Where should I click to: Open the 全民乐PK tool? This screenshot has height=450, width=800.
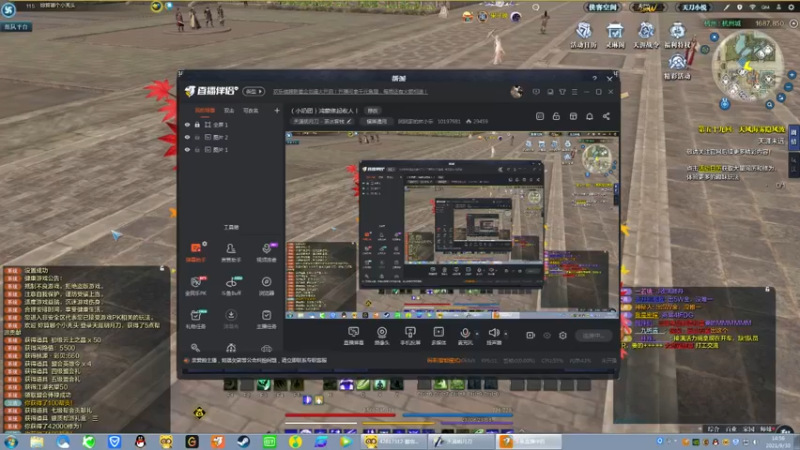[x=196, y=286]
